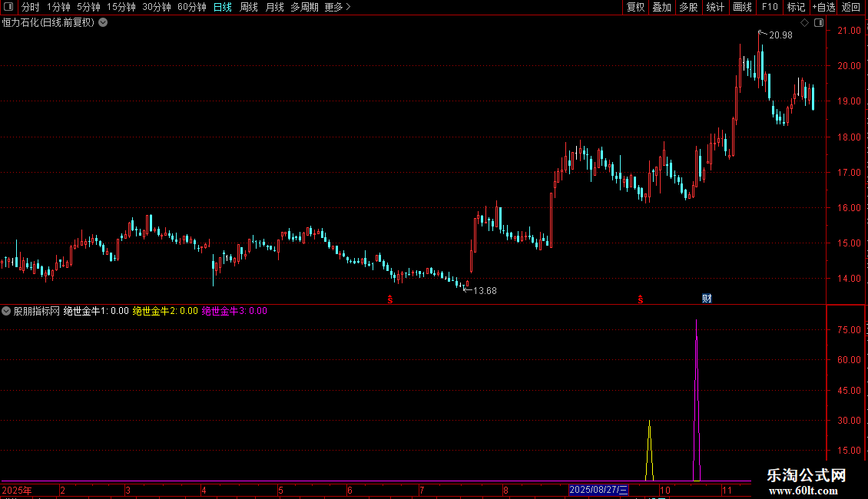
Task: Switch to 月线 monthly chart
Action: (274, 7)
